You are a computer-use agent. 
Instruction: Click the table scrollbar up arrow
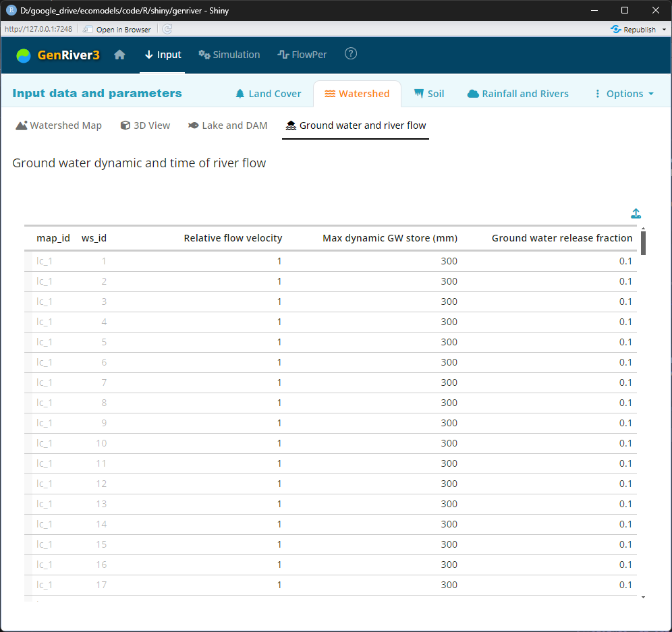(x=643, y=229)
